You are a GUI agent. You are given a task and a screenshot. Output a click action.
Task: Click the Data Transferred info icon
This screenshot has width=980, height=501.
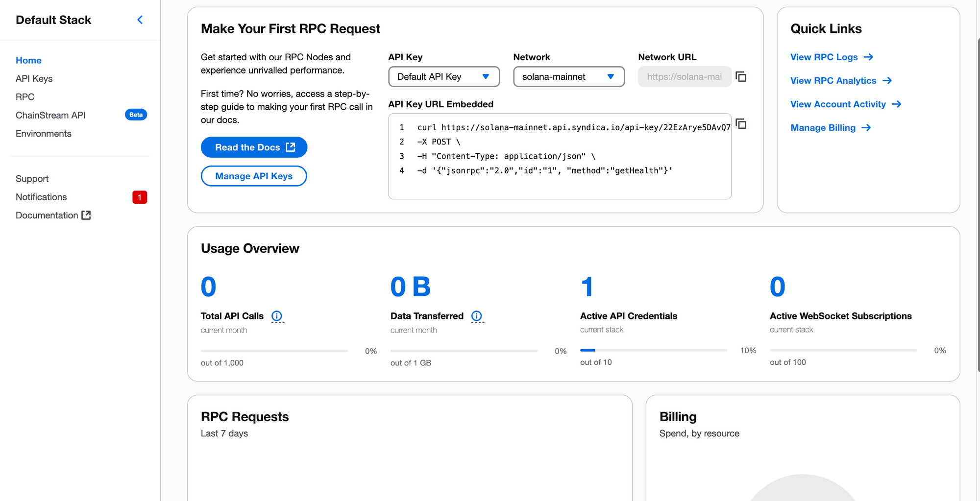point(477,316)
